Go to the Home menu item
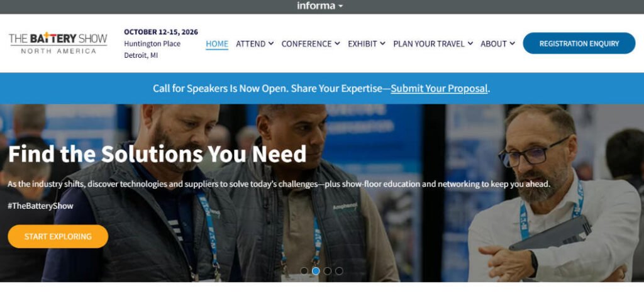Screen dimensions: 644x303 click(217, 44)
